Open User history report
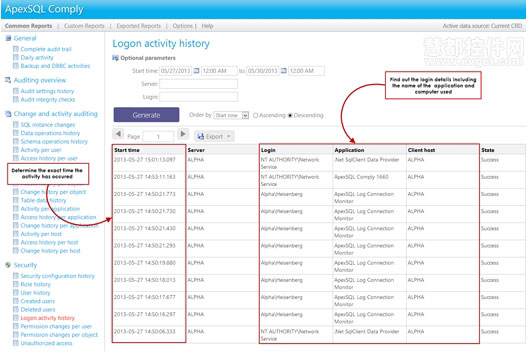The height and width of the screenshot is (360, 532). pyautogui.click(x=35, y=293)
